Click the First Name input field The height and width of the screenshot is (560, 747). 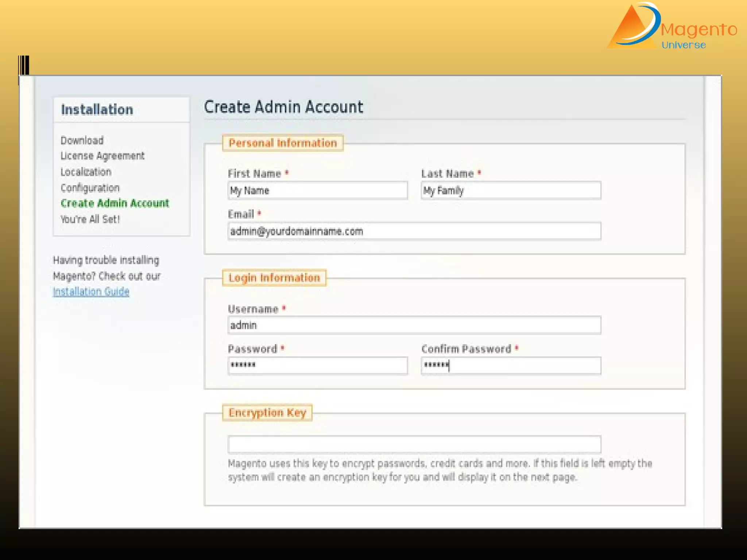[x=317, y=190]
